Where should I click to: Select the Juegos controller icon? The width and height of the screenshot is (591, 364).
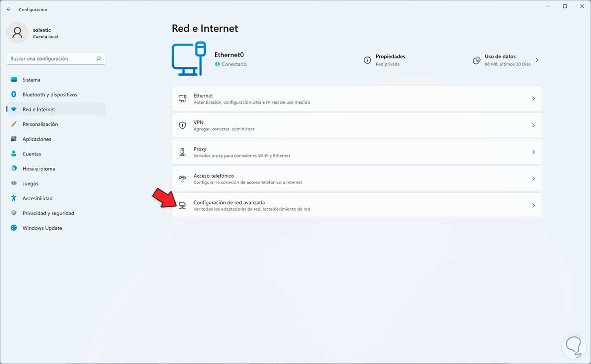tap(14, 183)
